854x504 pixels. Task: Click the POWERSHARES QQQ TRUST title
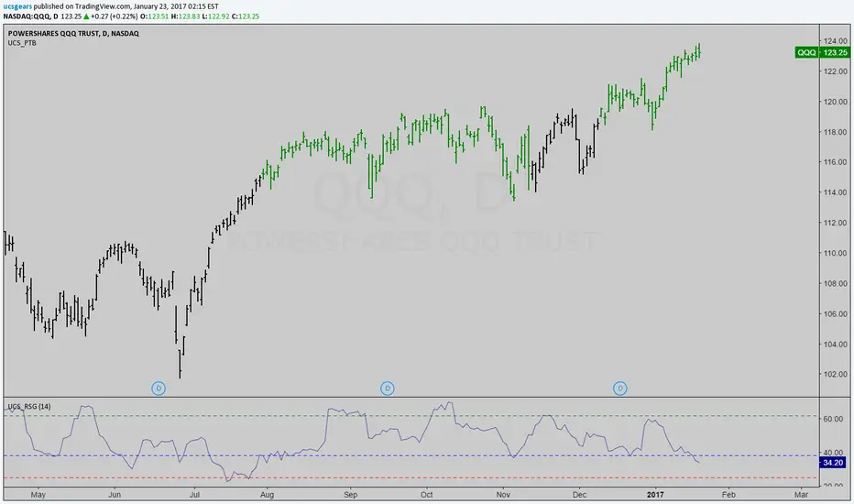[x=73, y=33]
